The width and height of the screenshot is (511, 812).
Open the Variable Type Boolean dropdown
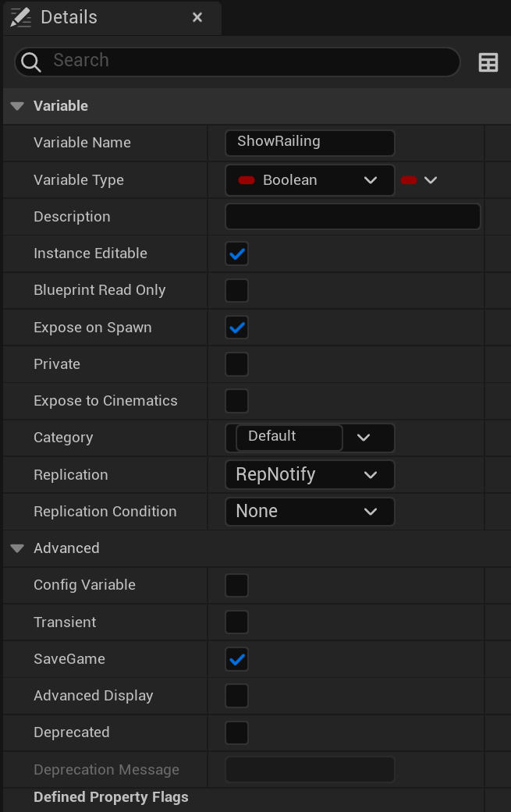[x=310, y=180]
